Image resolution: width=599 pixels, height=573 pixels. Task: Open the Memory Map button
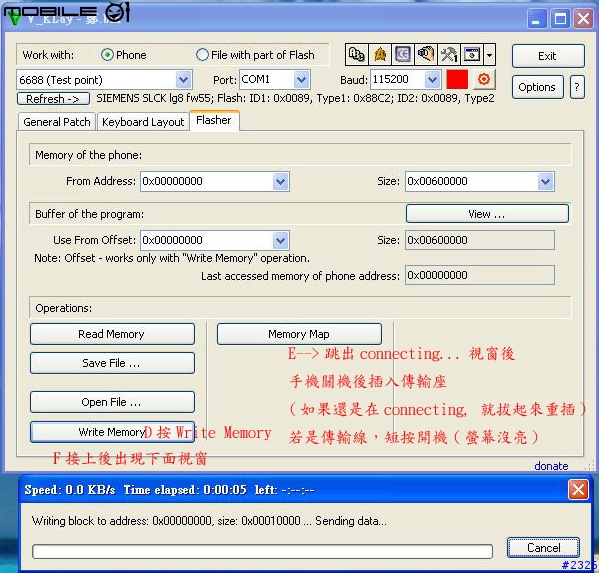click(299, 334)
